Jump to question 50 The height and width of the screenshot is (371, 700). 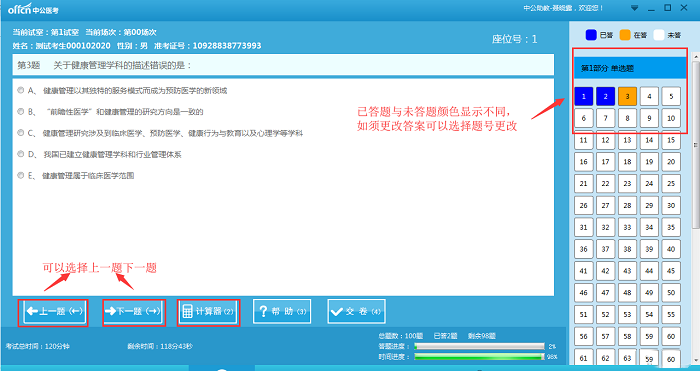point(671,293)
